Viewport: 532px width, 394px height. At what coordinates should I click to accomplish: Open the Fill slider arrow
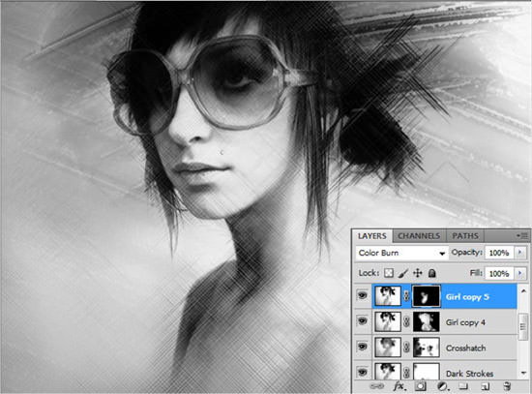click(x=519, y=273)
